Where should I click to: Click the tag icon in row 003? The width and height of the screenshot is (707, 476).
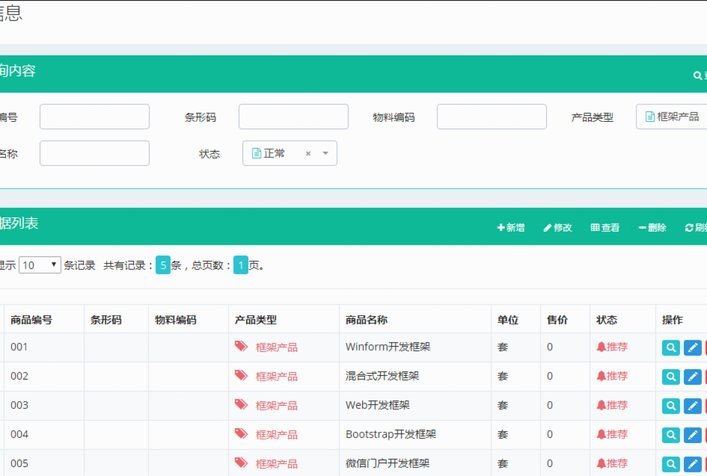point(241,404)
